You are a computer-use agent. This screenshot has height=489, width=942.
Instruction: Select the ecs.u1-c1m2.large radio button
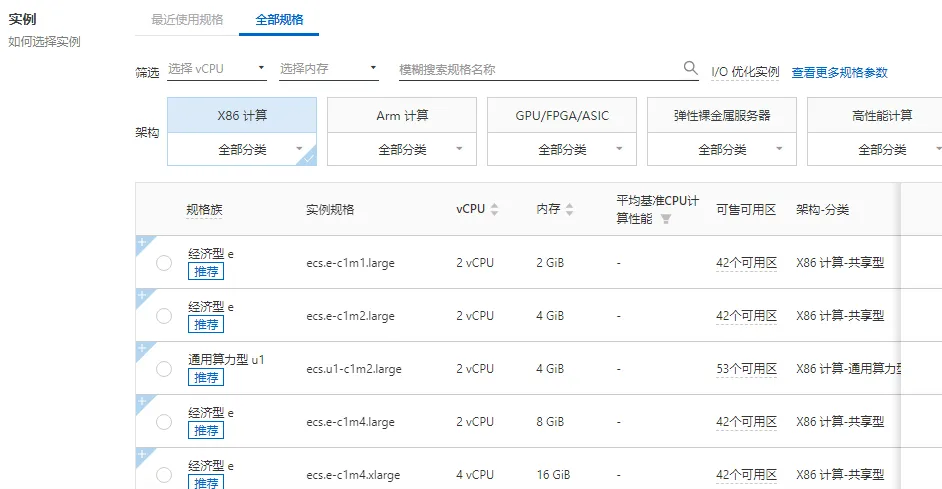point(164,369)
